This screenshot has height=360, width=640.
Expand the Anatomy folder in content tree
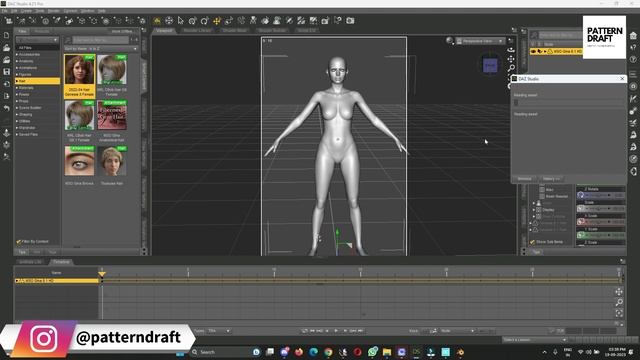coord(17,61)
